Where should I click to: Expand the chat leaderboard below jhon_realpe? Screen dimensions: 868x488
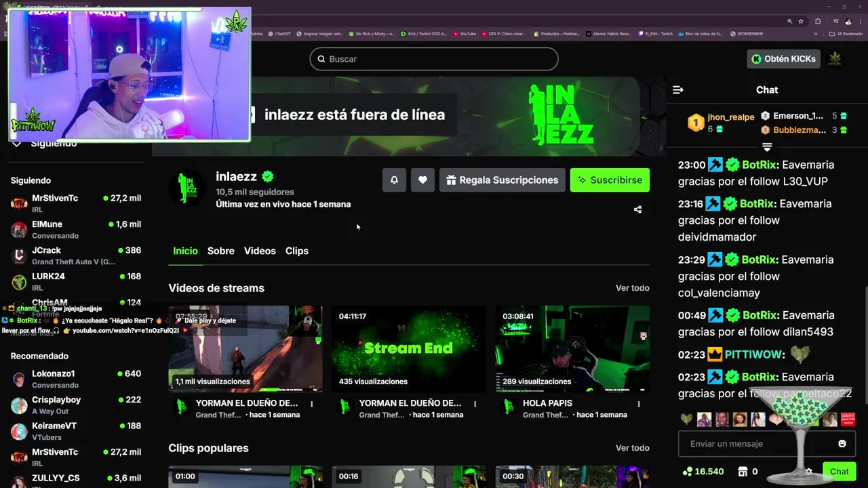[x=767, y=147]
